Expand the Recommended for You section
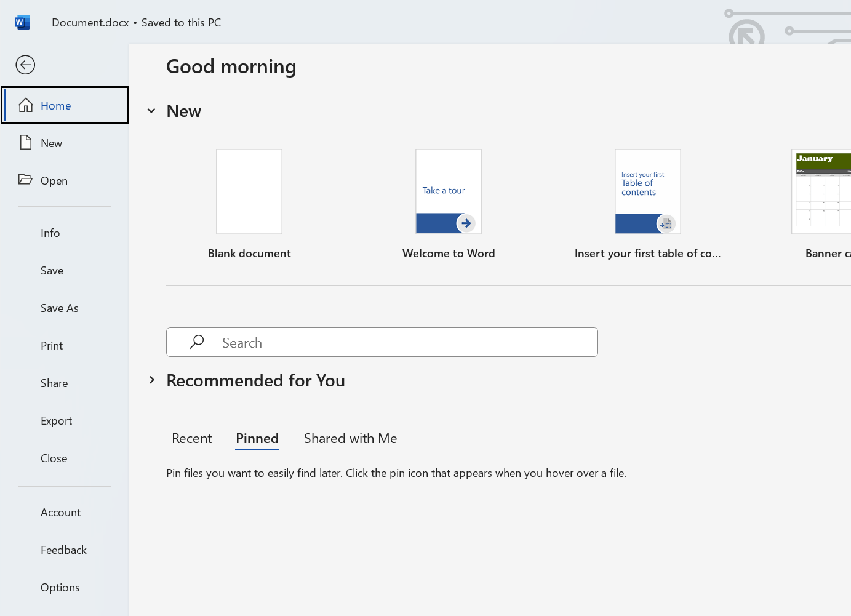Viewport: 851px width, 616px height. tap(152, 380)
